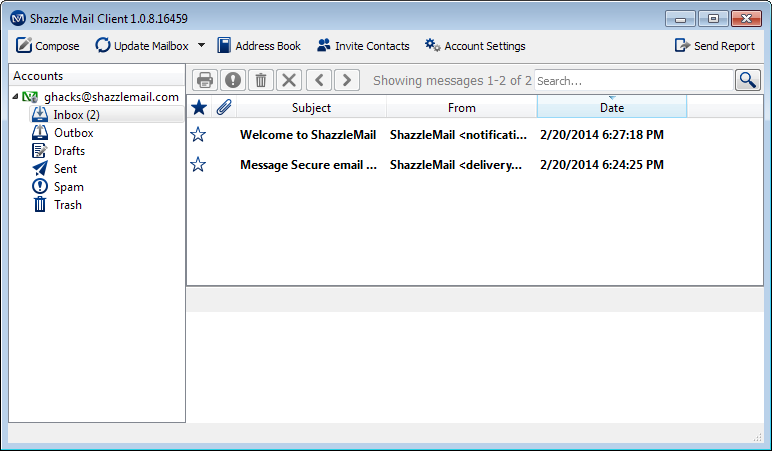Mark message as spam with exclamation icon
Image resolution: width=772 pixels, height=451 pixels.
(232, 80)
